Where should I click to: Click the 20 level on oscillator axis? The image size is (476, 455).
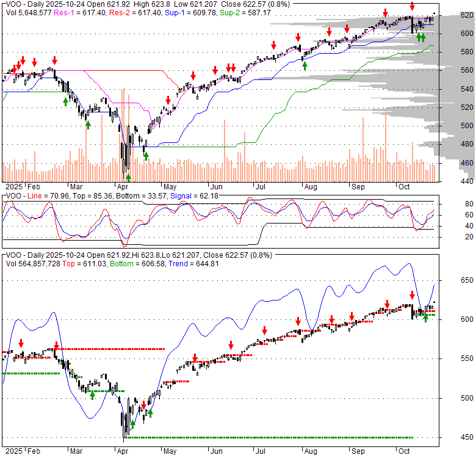coord(469,237)
